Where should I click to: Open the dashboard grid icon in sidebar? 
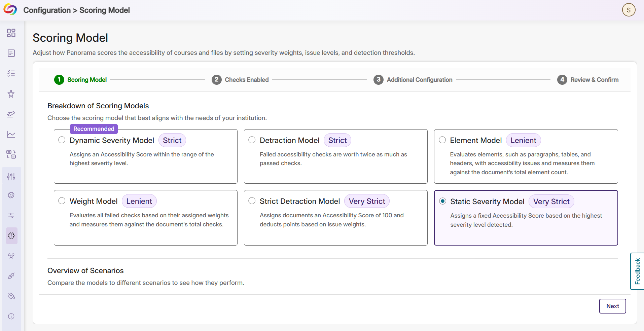[x=11, y=33]
